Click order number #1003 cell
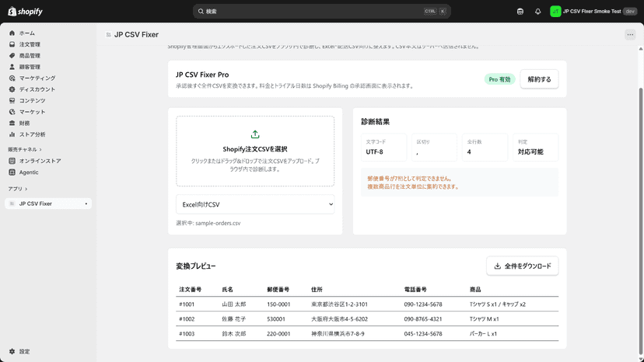The width and height of the screenshot is (644, 362). click(x=187, y=334)
